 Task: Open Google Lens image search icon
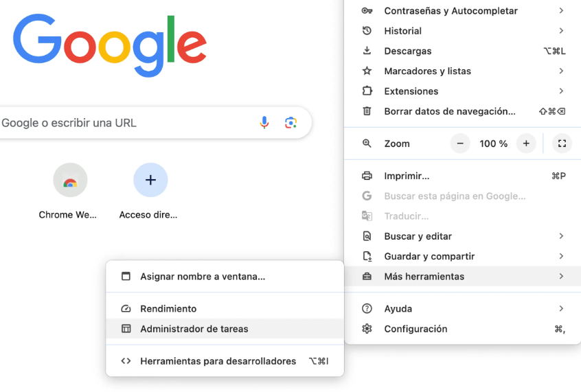coord(290,123)
